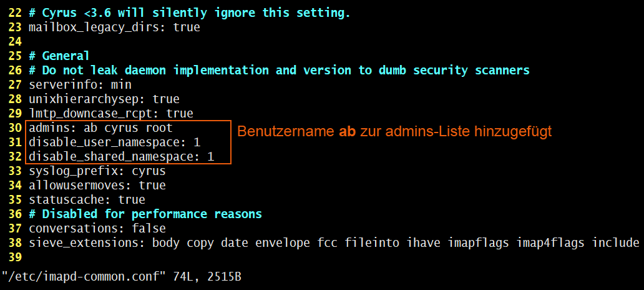Screen dimensions: 644x290
Task: Place cursor on 'mailbox_legacy_dirs: true' line
Action: tap(114, 27)
